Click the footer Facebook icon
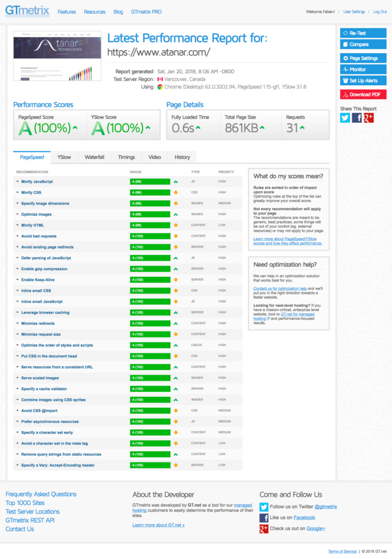This screenshot has height=559, width=392. click(x=264, y=518)
